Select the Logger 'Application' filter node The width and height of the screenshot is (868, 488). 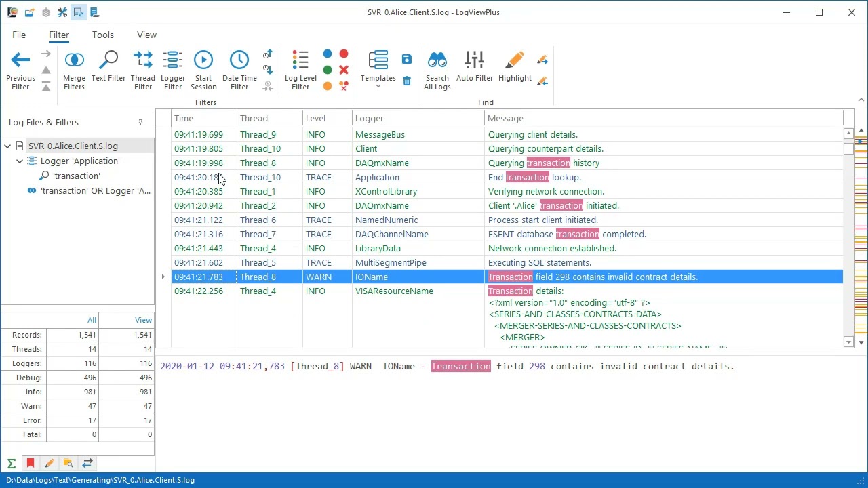point(80,161)
